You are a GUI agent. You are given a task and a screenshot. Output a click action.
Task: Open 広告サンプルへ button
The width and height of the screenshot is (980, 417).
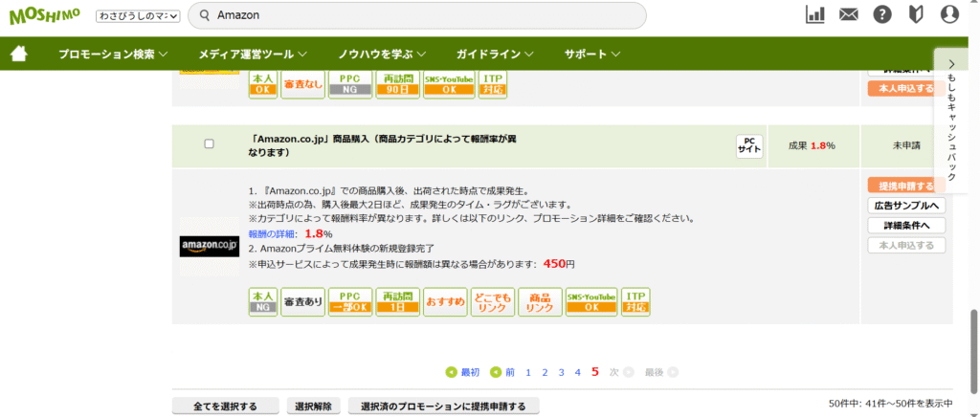(906, 206)
